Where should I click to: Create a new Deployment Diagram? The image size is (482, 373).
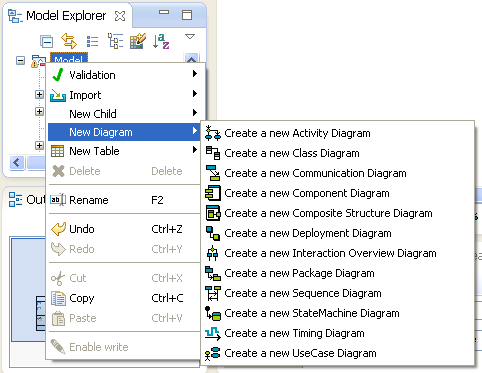tap(337, 233)
